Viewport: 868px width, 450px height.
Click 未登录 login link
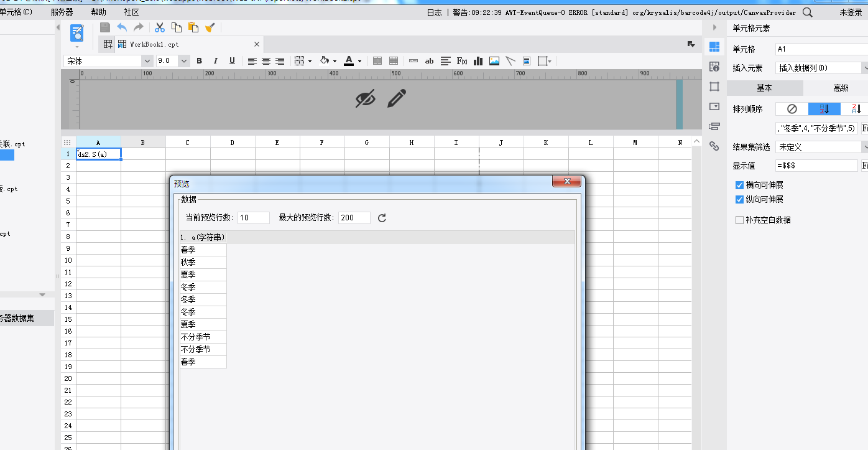(x=851, y=12)
